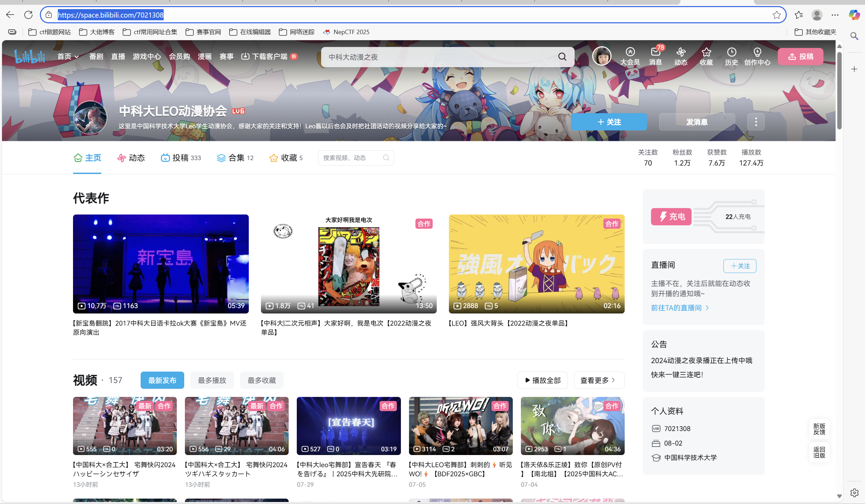The height and width of the screenshot is (504, 865).
Task: Open the ctf做题网站 bookmark folder
Action: (49, 32)
